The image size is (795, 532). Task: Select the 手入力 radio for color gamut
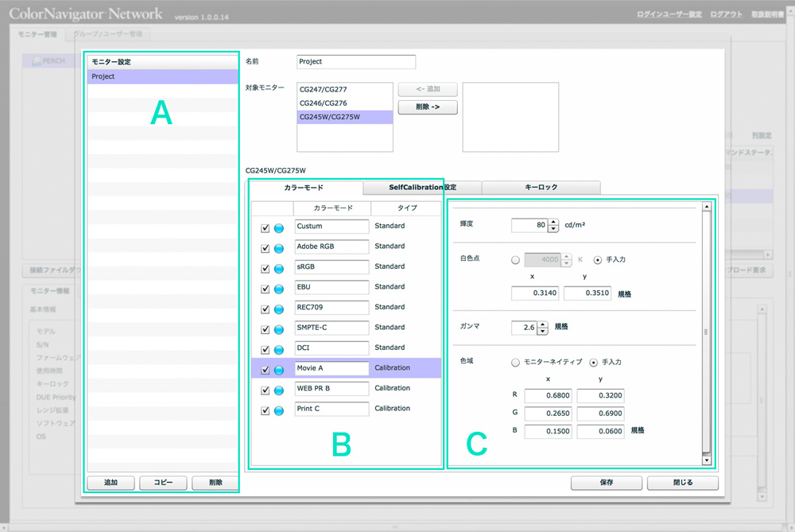pyautogui.click(x=594, y=363)
